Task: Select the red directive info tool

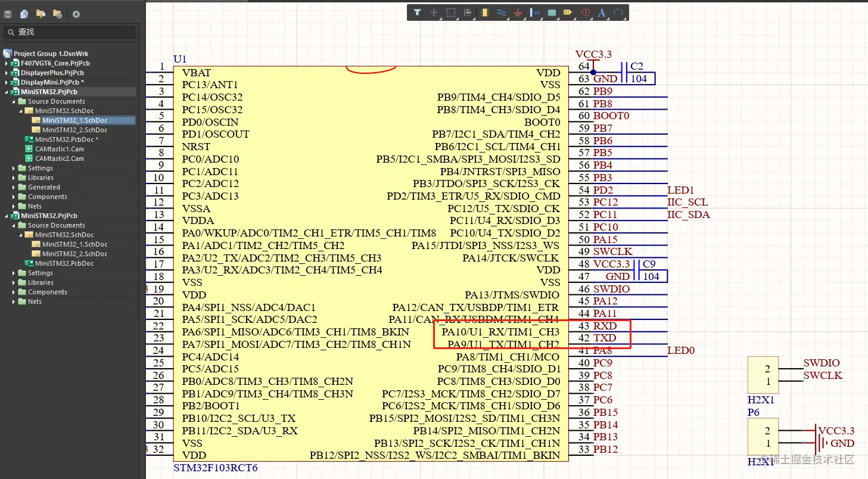Action: (x=585, y=13)
